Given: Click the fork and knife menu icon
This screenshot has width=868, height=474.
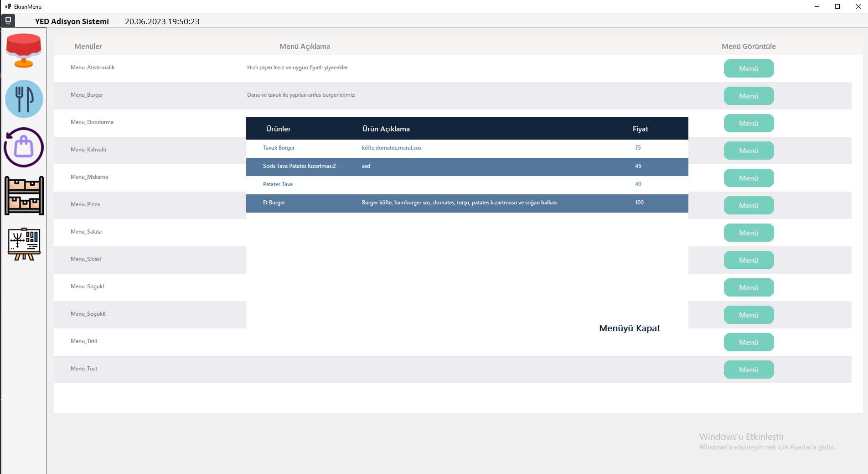Looking at the screenshot, I should (24, 99).
